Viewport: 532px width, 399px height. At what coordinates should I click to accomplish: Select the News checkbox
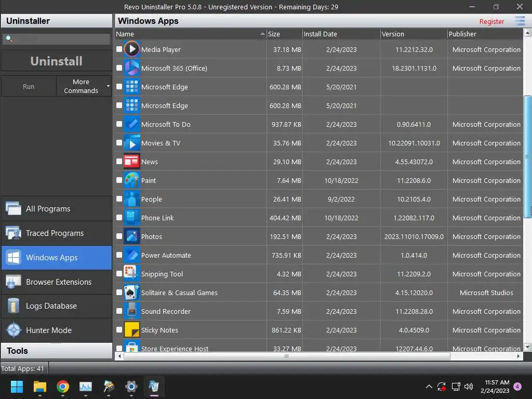point(119,162)
